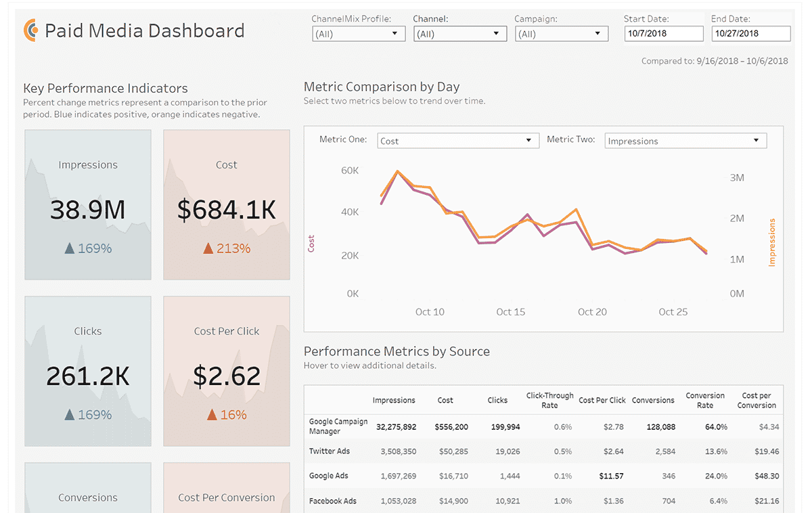Click the 1,697,269 impressions value
The image size is (812, 513).
399,476
